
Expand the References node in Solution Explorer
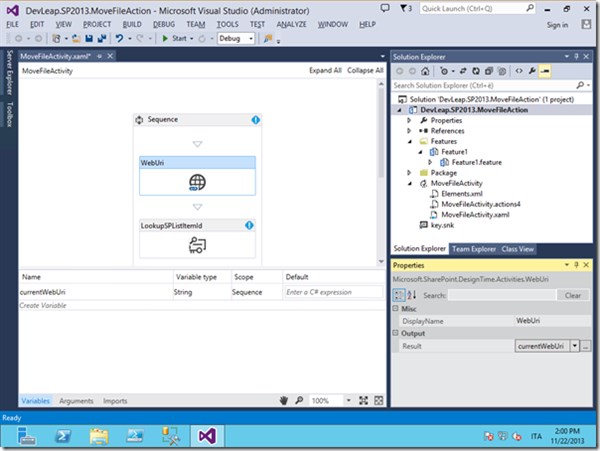[x=409, y=131]
